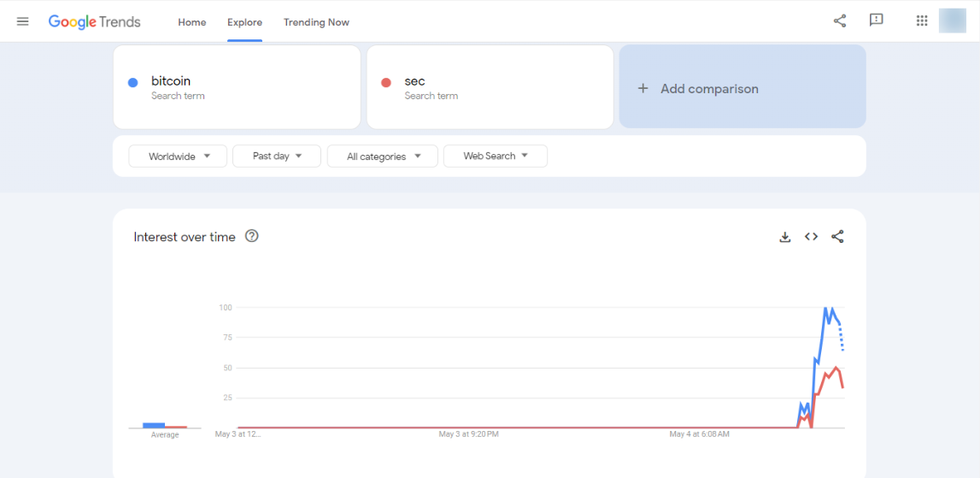This screenshot has width=980, height=478.
Task: Open embed code for the chart
Action: coord(811,237)
